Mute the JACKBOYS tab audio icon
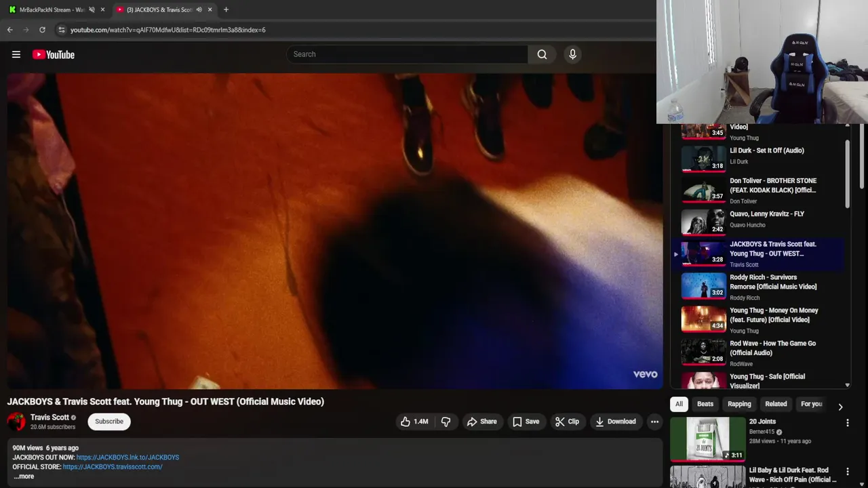This screenshot has height=488, width=868. click(x=199, y=9)
